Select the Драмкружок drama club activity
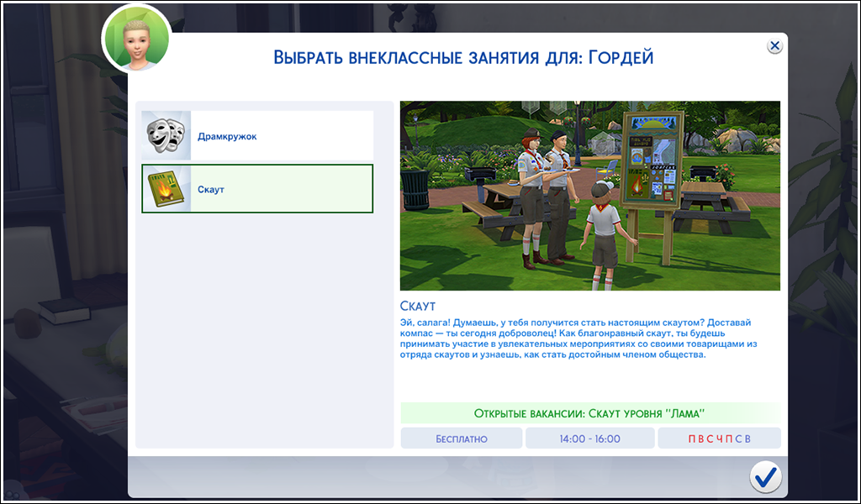The height and width of the screenshot is (504, 861). coord(257,135)
